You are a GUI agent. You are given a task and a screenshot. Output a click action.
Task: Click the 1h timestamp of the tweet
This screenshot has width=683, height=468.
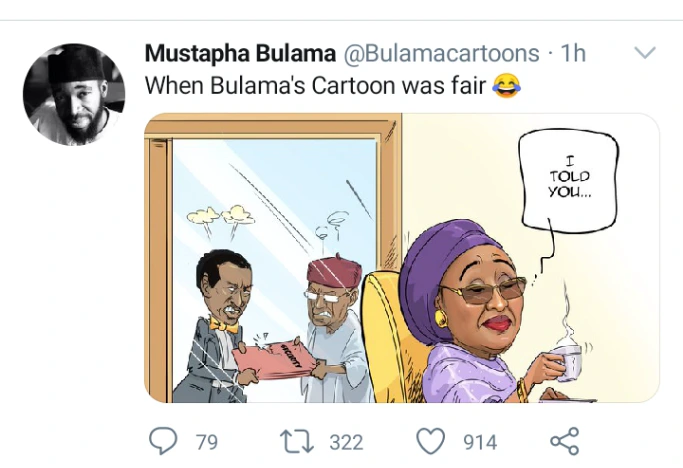pyautogui.click(x=573, y=53)
